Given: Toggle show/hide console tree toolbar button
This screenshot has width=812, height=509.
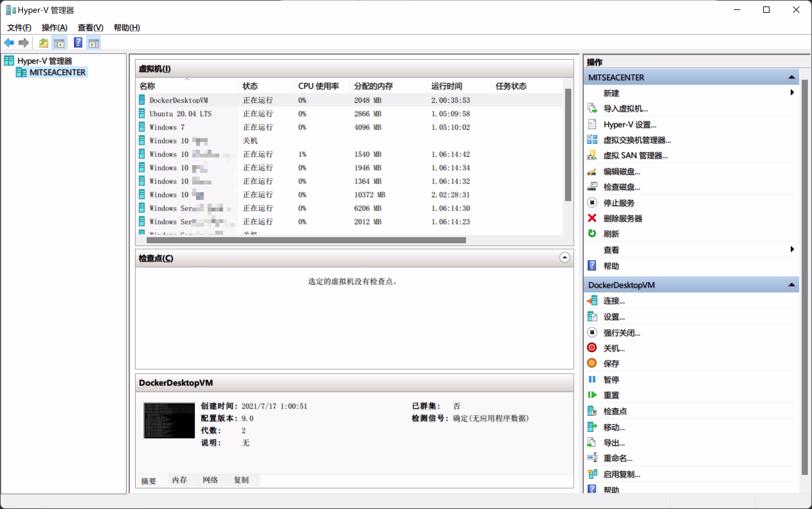Looking at the screenshot, I should (59, 43).
